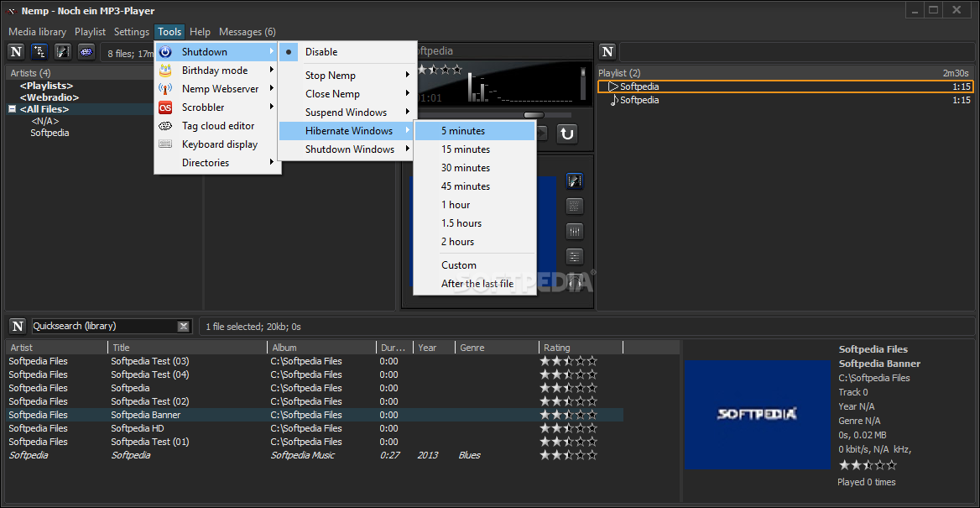Select the Disable shutdown option
The width and height of the screenshot is (980, 508).
pyautogui.click(x=347, y=52)
